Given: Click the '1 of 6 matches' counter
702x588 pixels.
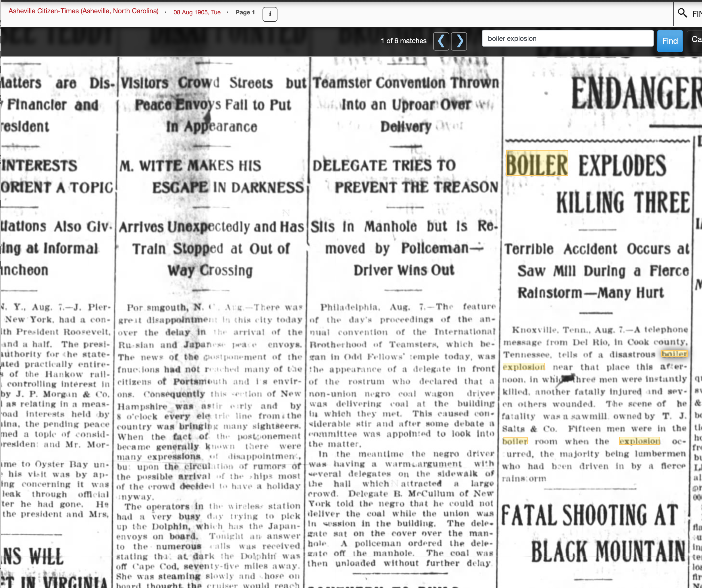Looking at the screenshot, I should point(404,41).
